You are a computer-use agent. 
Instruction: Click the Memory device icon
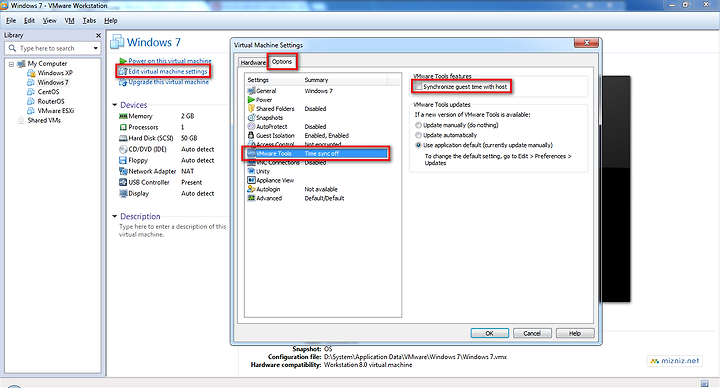click(123, 117)
